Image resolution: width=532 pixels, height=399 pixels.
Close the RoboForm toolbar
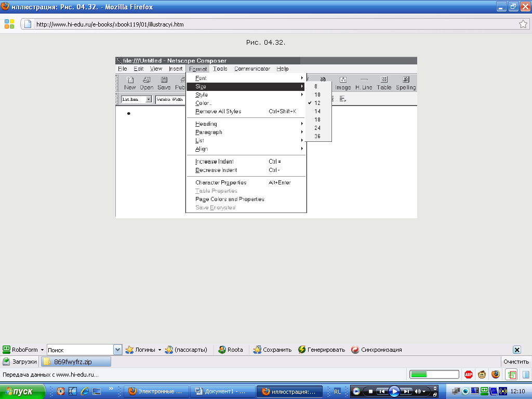tap(517, 350)
